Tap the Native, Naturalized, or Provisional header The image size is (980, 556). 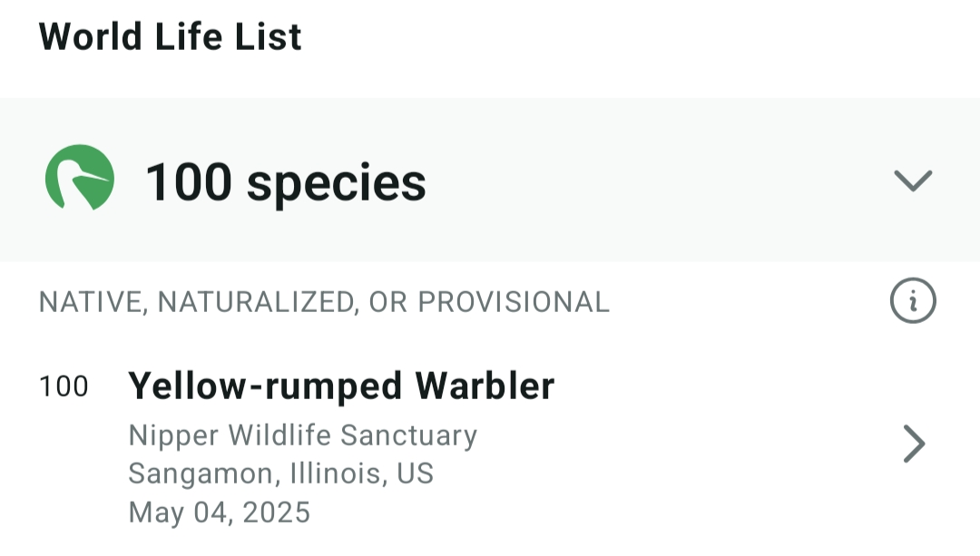click(x=324, y=302)
